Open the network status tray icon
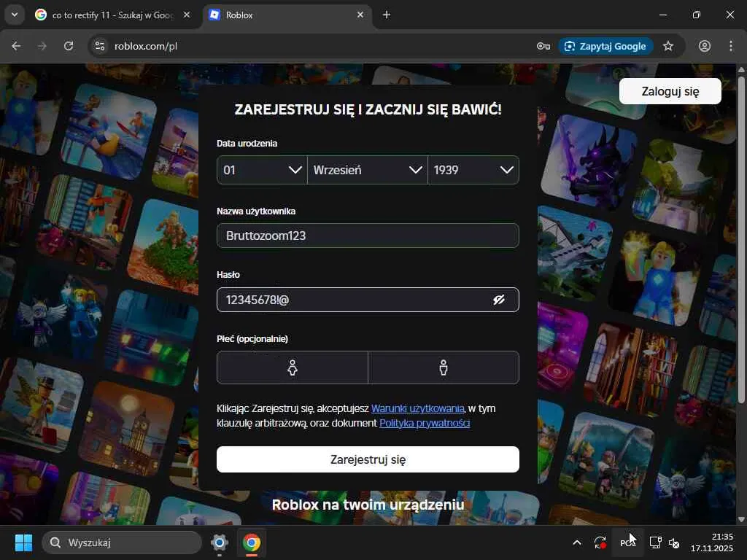Image resolution: width=747 pixels, height=560 pixels. [656, 542]
